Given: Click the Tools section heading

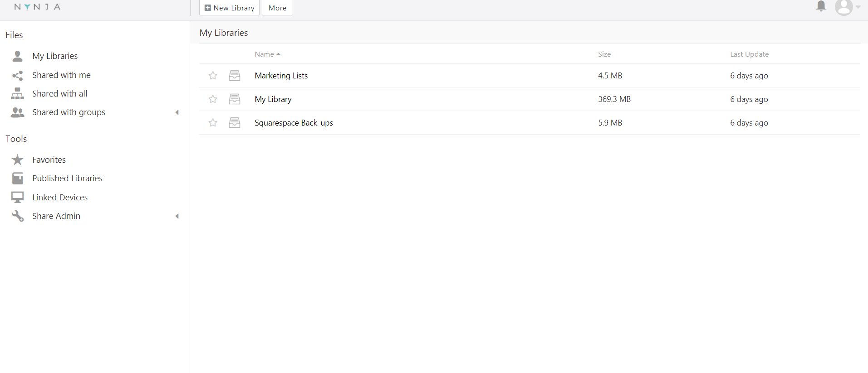Looking at the screenshot, I should tap(16, 139).
